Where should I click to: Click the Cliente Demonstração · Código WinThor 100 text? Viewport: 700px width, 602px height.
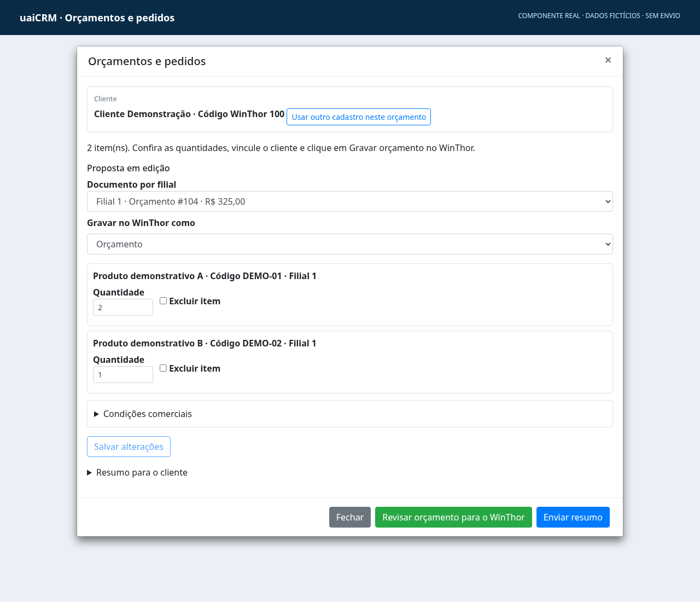click(x=189, y=114)
